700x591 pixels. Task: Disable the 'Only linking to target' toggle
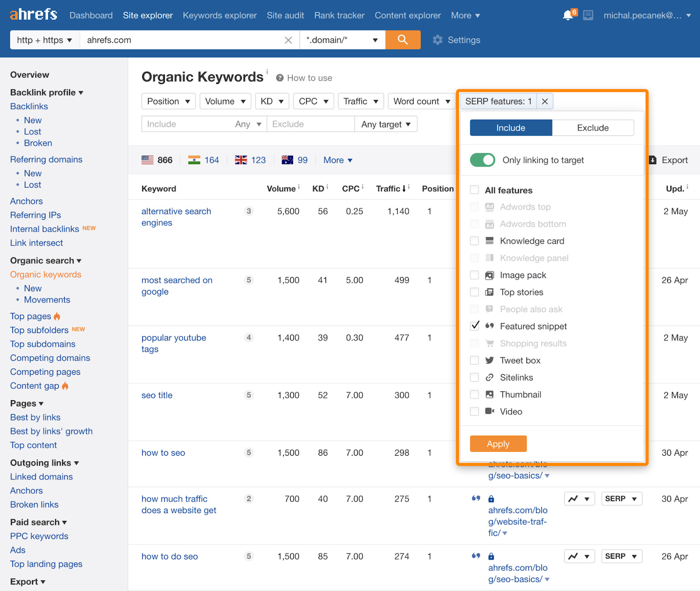pos(482,160)
